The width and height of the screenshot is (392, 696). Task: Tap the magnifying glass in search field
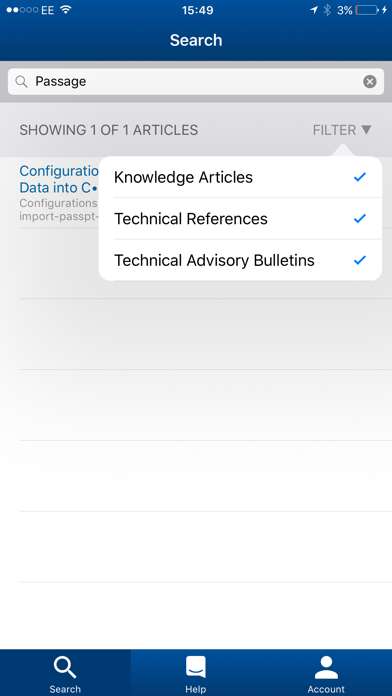click(x=21, y=82)
